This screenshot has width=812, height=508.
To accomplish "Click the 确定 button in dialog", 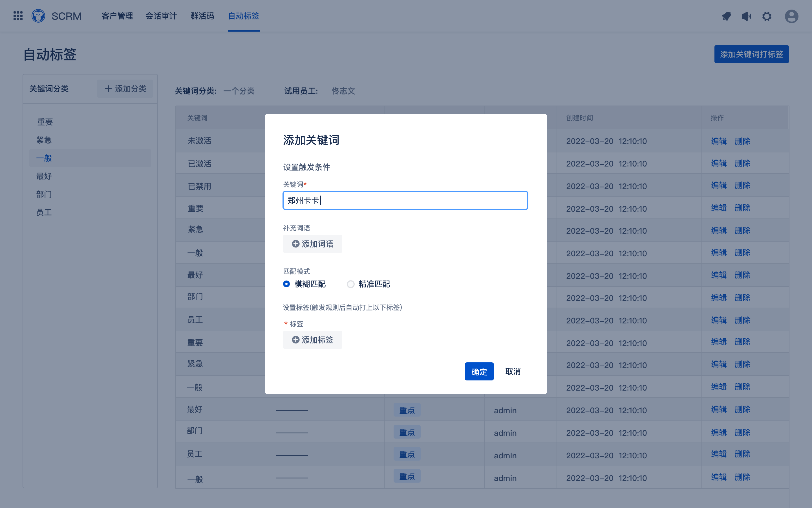I will 479,371.
